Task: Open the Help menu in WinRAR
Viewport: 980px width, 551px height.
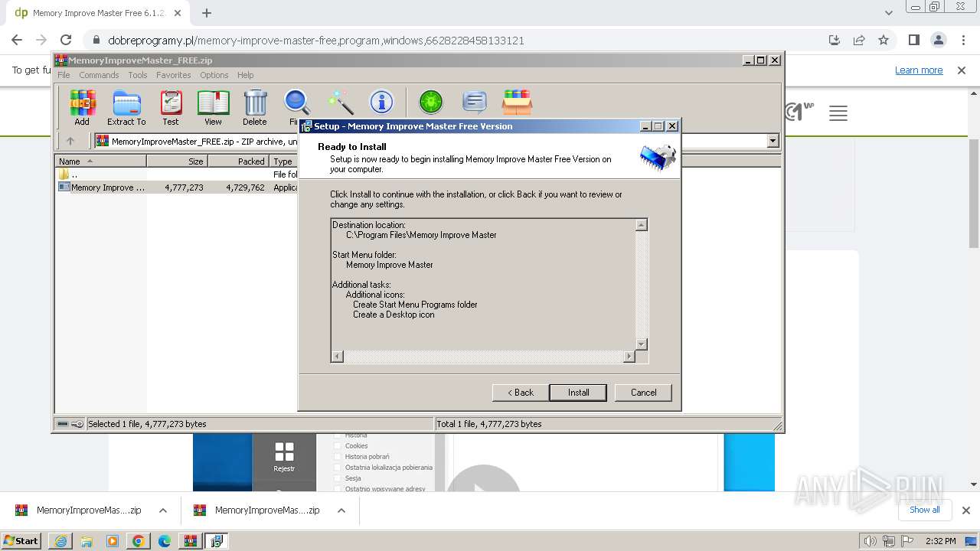Action: point(245,75)
